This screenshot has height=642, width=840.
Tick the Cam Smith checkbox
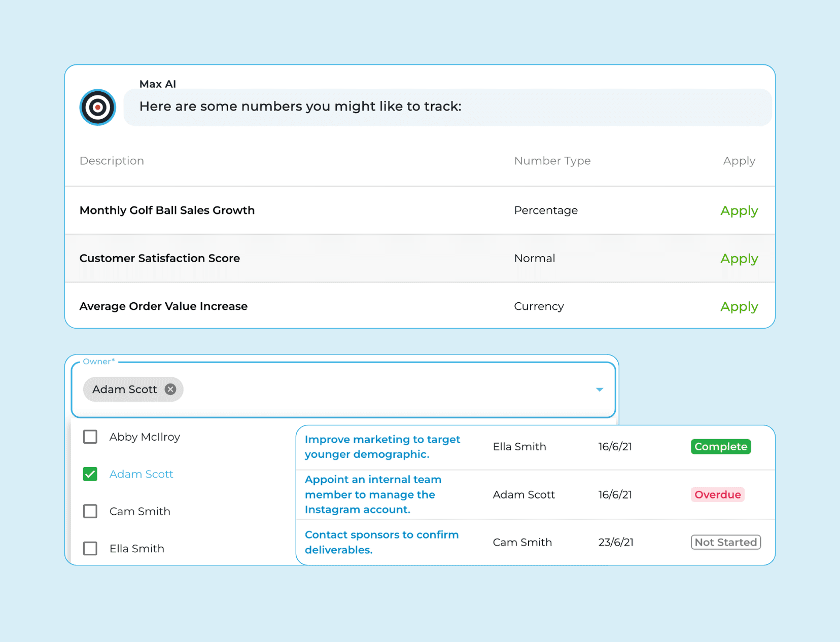[90, 511]
